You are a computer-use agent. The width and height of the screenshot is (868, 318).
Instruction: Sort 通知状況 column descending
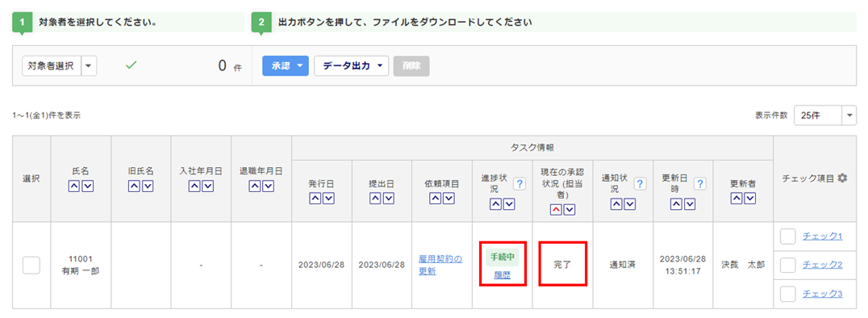pyautogui.click(x=629, y=204)
